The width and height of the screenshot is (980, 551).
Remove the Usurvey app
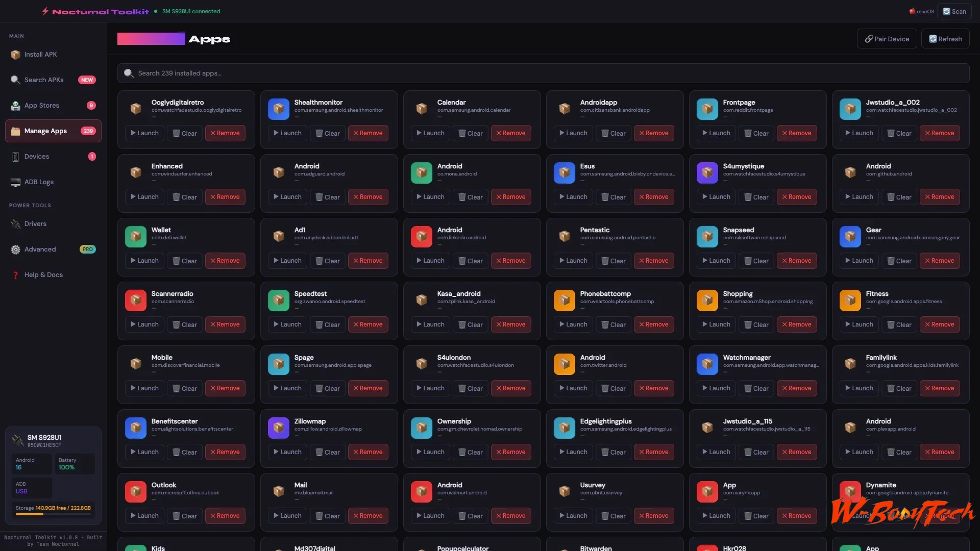point(654,516)
